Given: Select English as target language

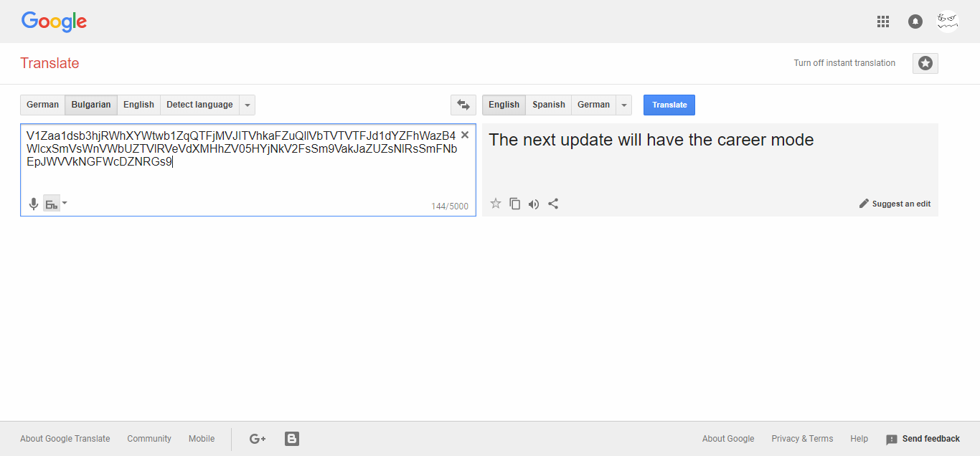Looking at the screenshot, I should [504, 105].
